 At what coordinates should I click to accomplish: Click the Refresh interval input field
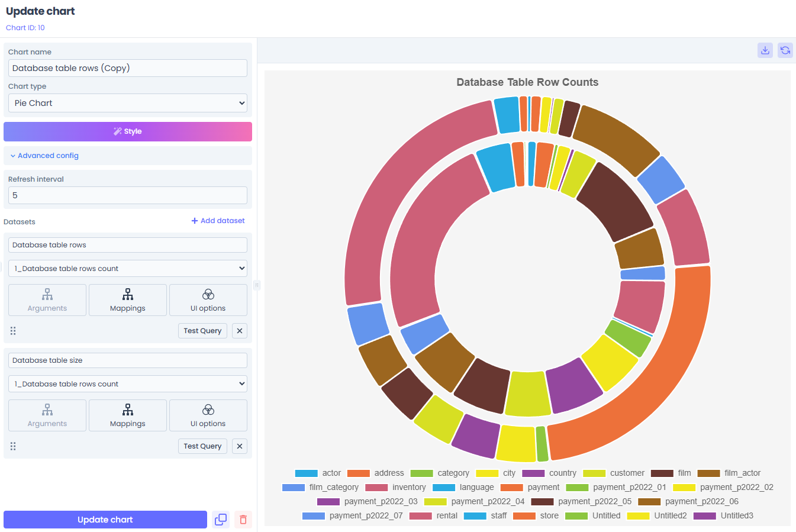click(x=128, y=195)
